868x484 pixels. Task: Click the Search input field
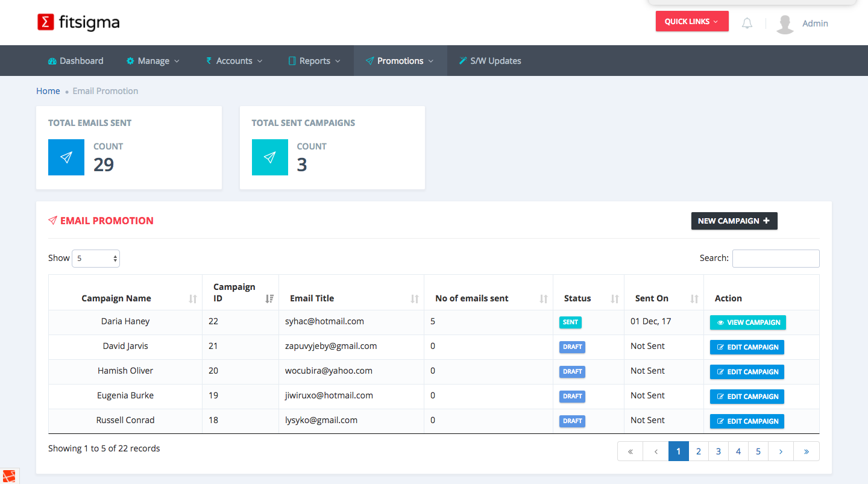[x=775, y=259]
